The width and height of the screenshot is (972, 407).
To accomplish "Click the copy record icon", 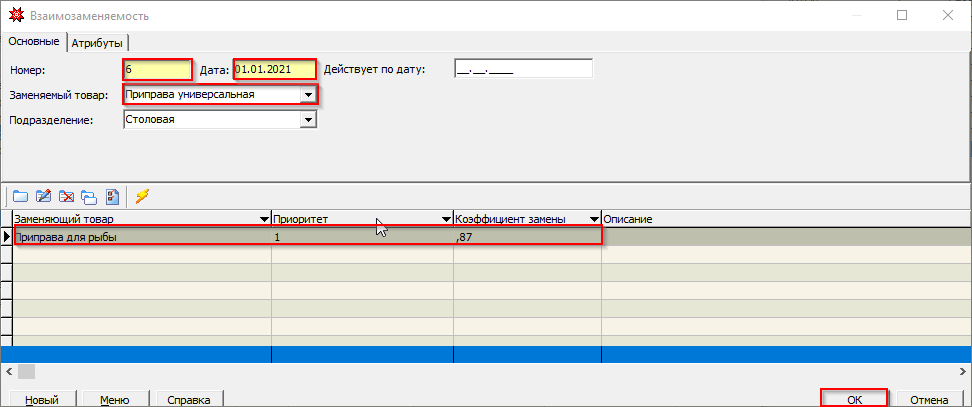I will click(x=90, y=196).
